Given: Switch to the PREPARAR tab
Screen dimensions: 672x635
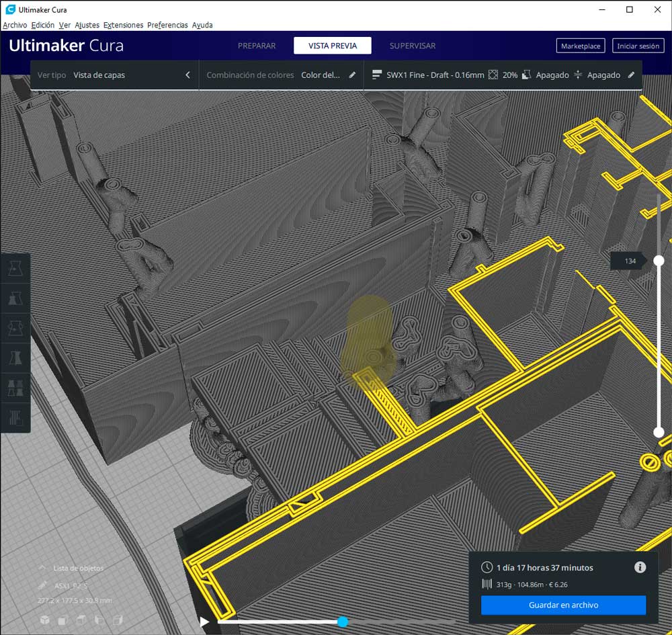Looking at the screenshot, I should click(257, 46).
